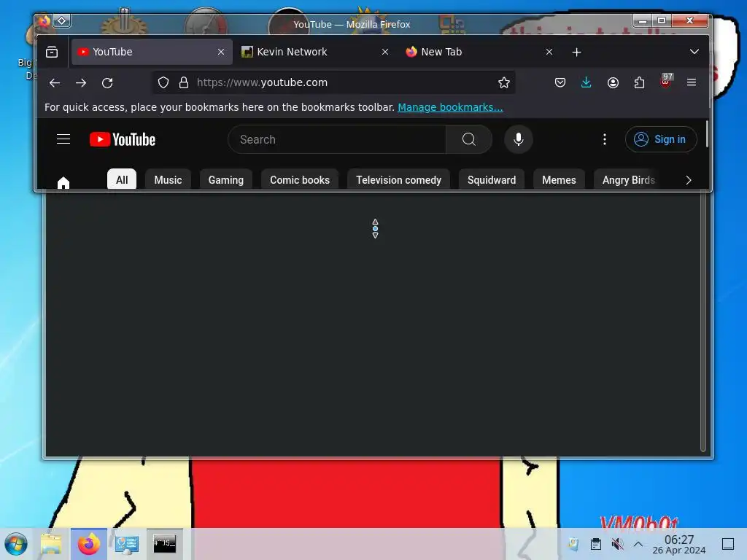Open a new Firefox tab
Viewport: 747px width, 560px height.
pos(576,52)
